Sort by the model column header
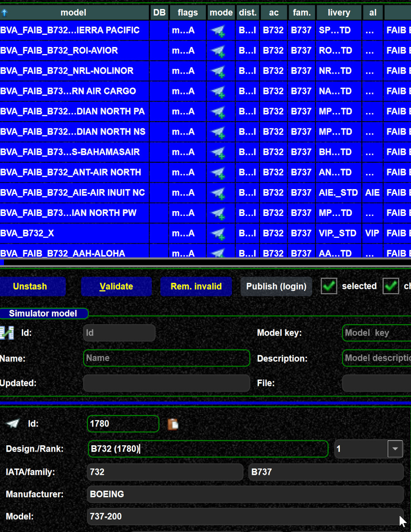This screenshot has height=532, width=411. (x=74, y=13)
